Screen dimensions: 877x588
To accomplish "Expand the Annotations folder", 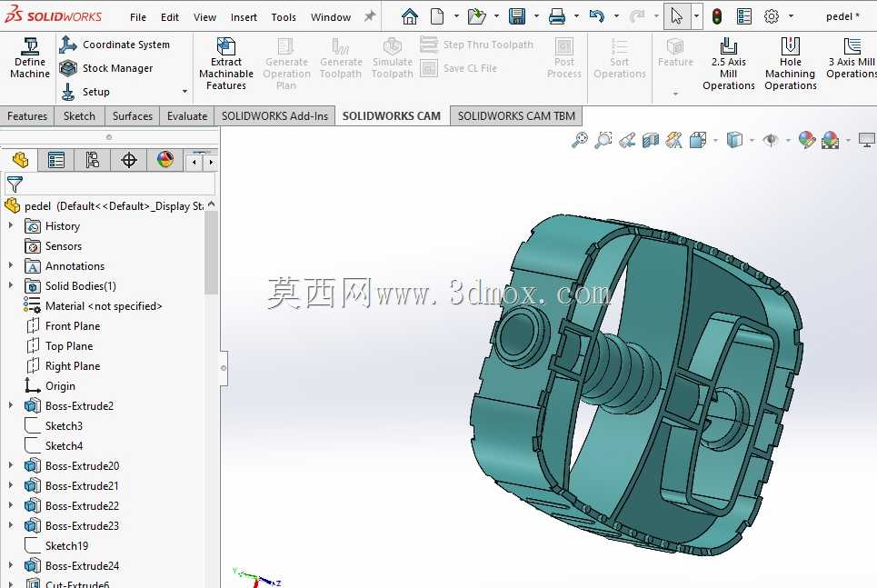I will [x=11, y=265].
